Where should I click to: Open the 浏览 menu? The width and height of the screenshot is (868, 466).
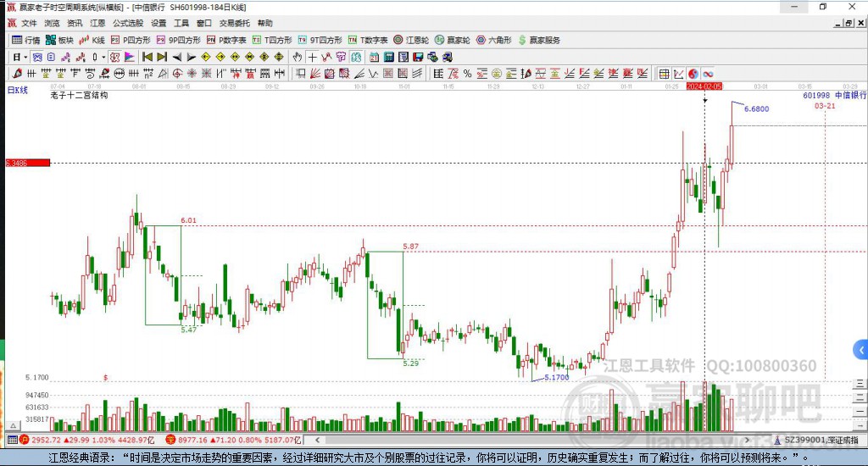(52, 23)
